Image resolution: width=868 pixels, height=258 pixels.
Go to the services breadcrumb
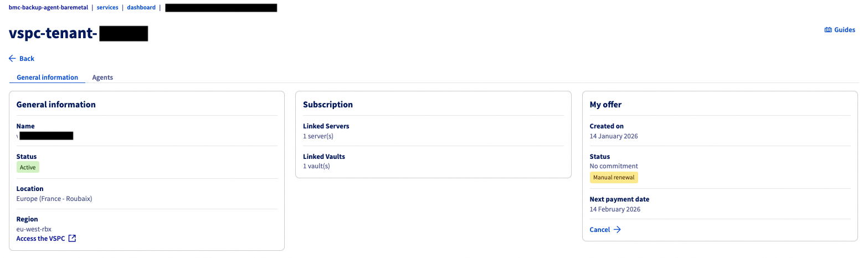pyautogui.click(x=107, y=8)
